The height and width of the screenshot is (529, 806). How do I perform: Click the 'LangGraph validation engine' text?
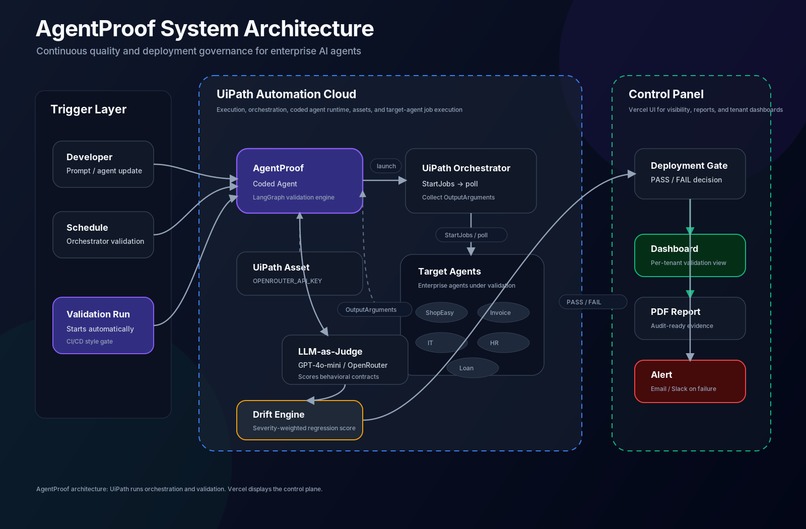(294, 197)
